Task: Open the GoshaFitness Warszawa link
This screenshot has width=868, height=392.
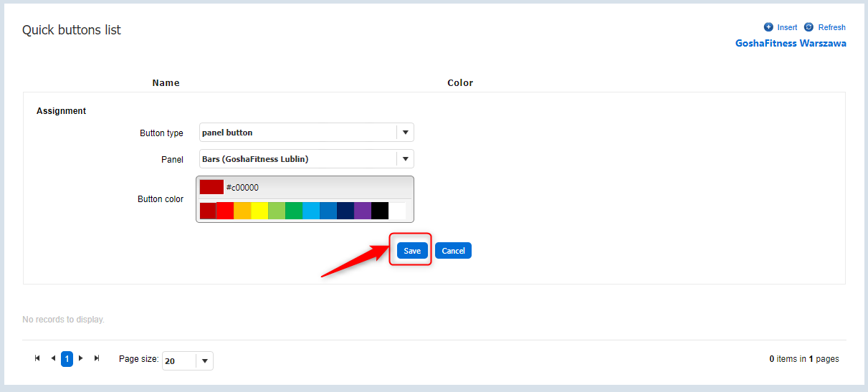Action: [x=791, y=44]
